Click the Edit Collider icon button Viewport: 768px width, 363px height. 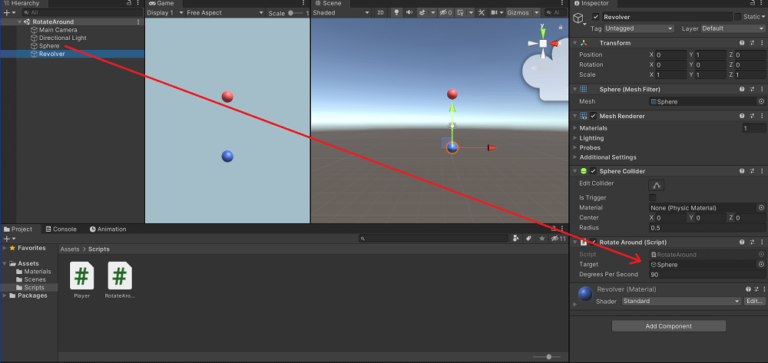point(656,185)
